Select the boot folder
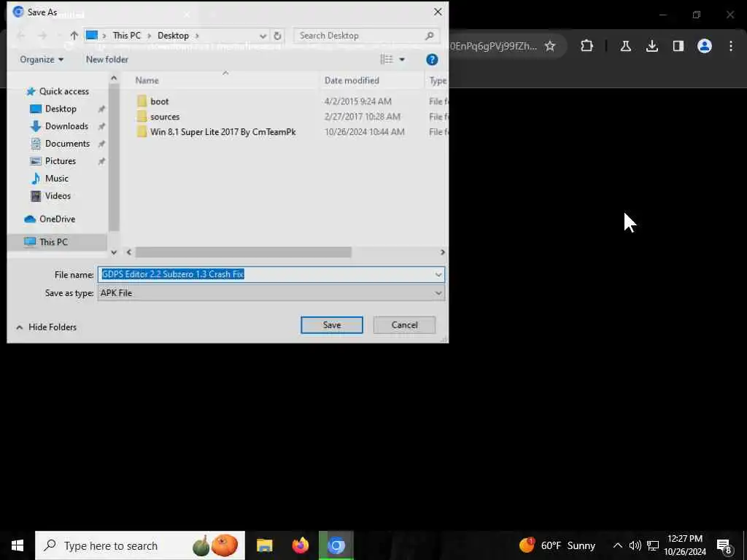747x560 pixels. (x=159, y=101)
